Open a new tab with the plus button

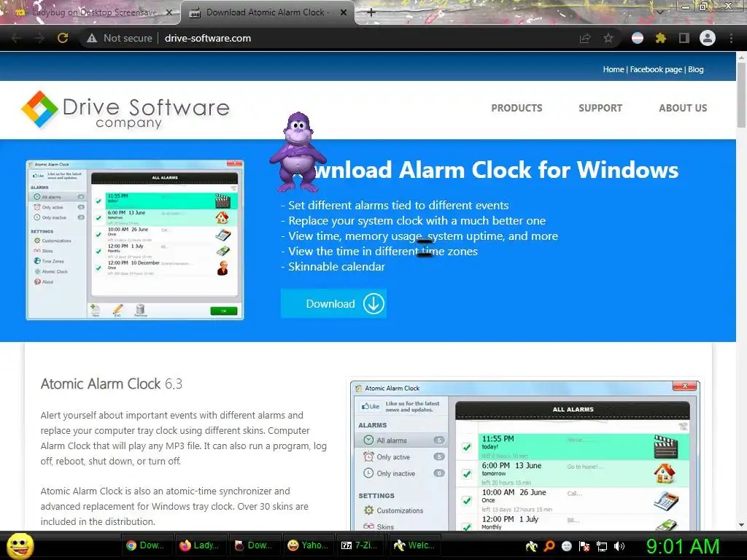(371, 12)
